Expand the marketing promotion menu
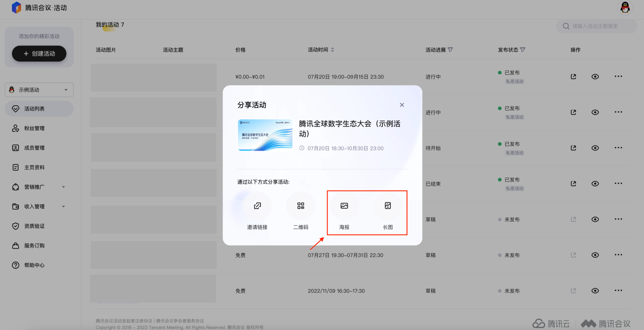The image size is (644, 330). (x=39, y=187)
